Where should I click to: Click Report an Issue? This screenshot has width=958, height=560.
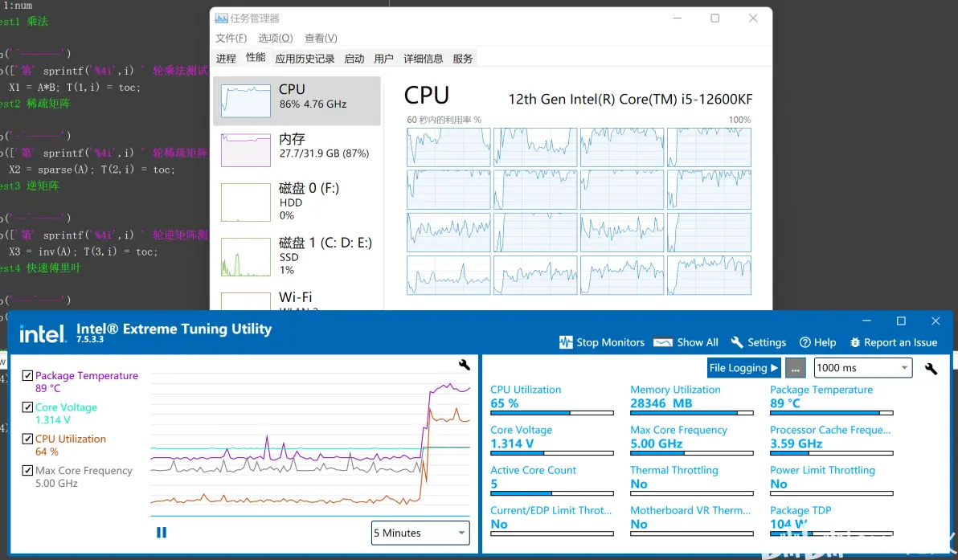(893, 342)
